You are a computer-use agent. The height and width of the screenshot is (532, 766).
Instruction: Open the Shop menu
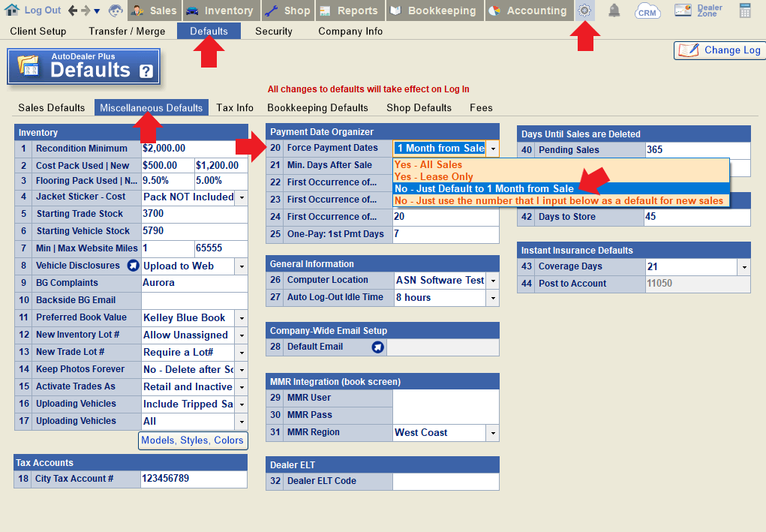288,11
